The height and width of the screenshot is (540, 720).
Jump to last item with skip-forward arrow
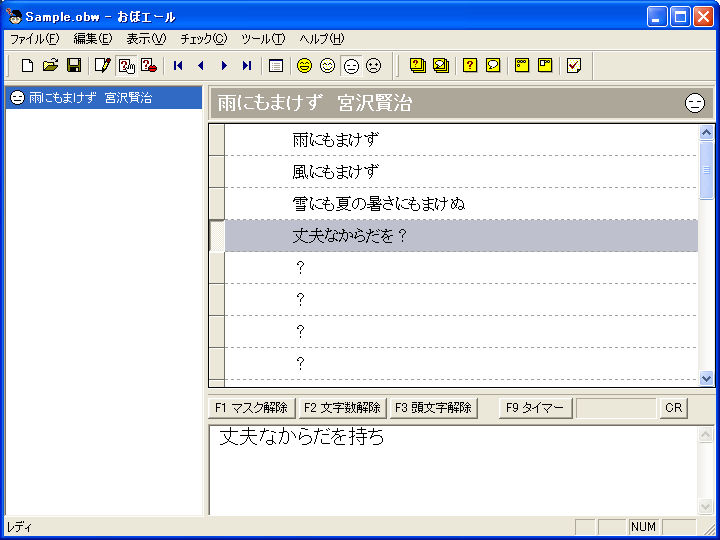point(247,66)
